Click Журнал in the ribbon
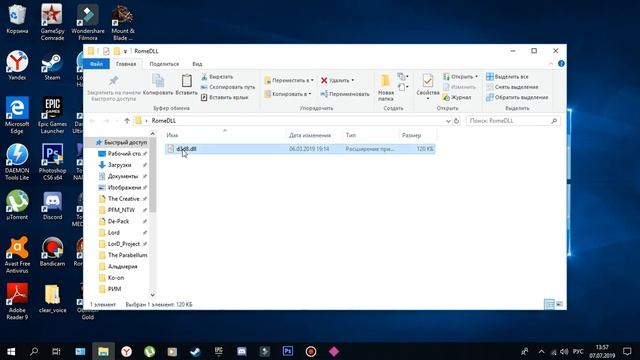Image resolution: width=640 pixels, height=360 pixels. pyautogui.click(x=457, y=98)
